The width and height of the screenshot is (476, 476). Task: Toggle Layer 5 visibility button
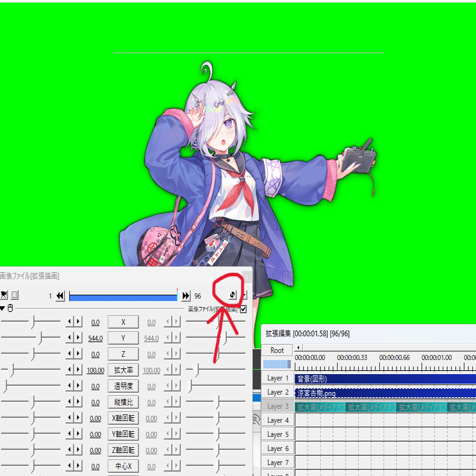tap(277, 434)
